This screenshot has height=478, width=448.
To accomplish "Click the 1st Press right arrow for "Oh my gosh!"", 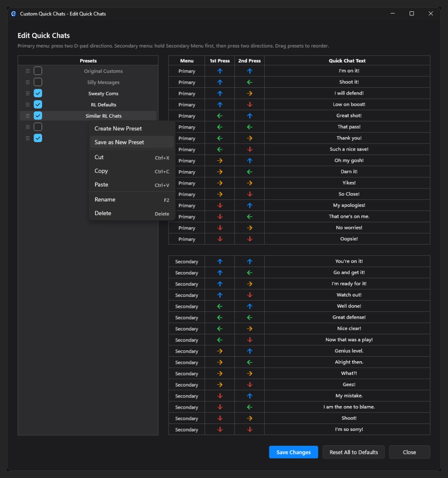I will 220,161.
